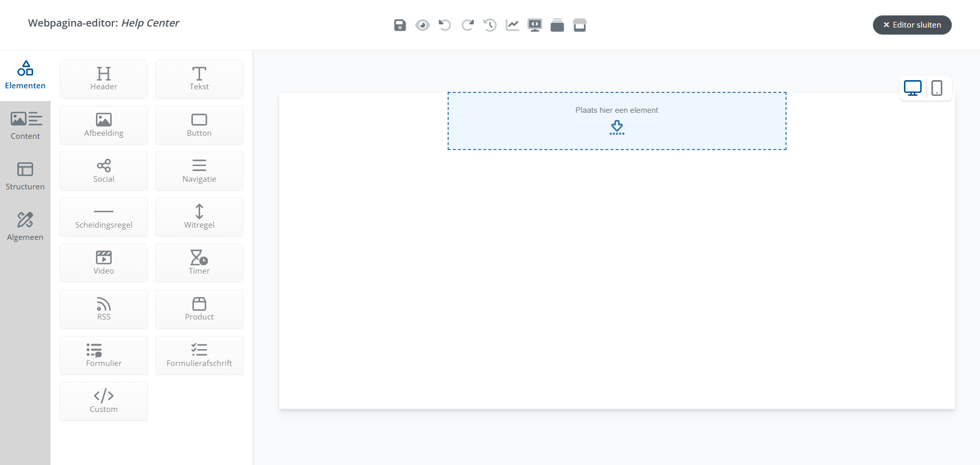Open the version history clock icon

click(490, 25)
